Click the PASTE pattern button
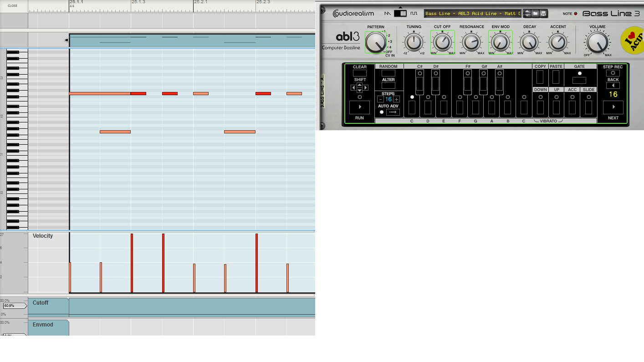Viewport: 644px width, 362px height. (x=556, y=77)
